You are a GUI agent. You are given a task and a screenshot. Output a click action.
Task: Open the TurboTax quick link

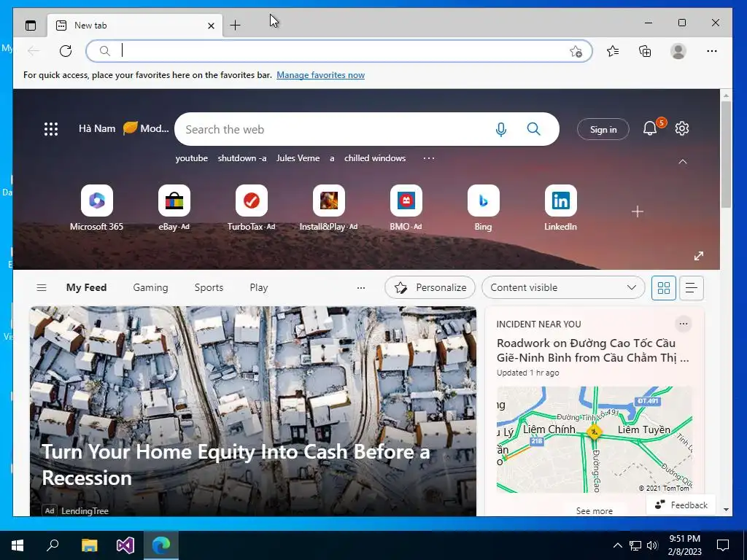click(252, 208)
